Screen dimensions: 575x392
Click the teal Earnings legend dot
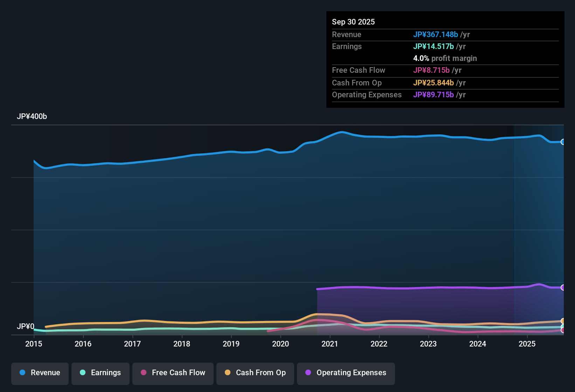(83, 373)
